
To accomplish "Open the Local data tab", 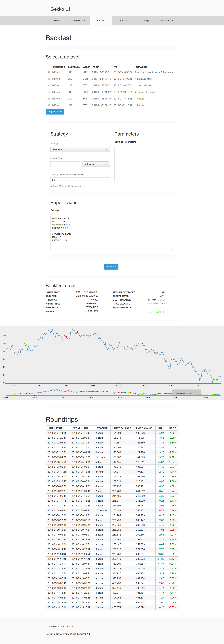I will click(123, 20).
